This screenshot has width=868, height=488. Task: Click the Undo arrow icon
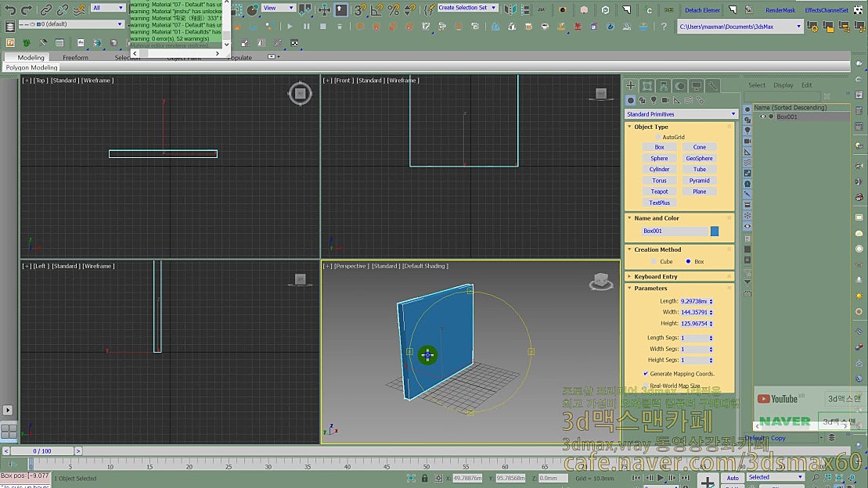tap(10, 10)
